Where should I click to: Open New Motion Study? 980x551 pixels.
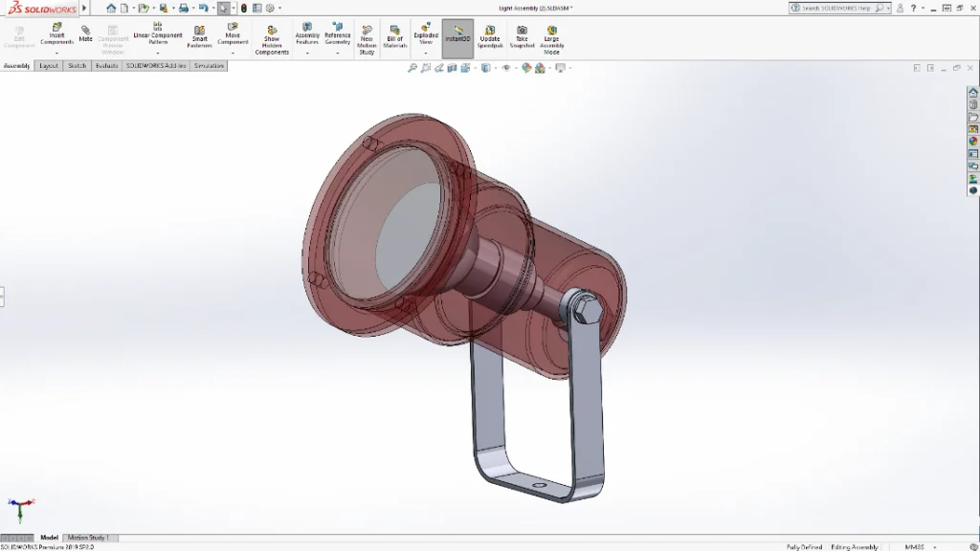(367, 39)
